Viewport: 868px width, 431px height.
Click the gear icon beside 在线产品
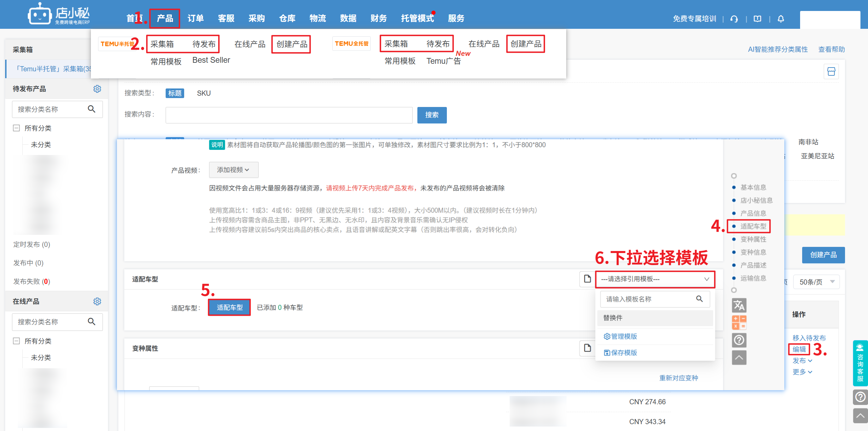[97, 301]
